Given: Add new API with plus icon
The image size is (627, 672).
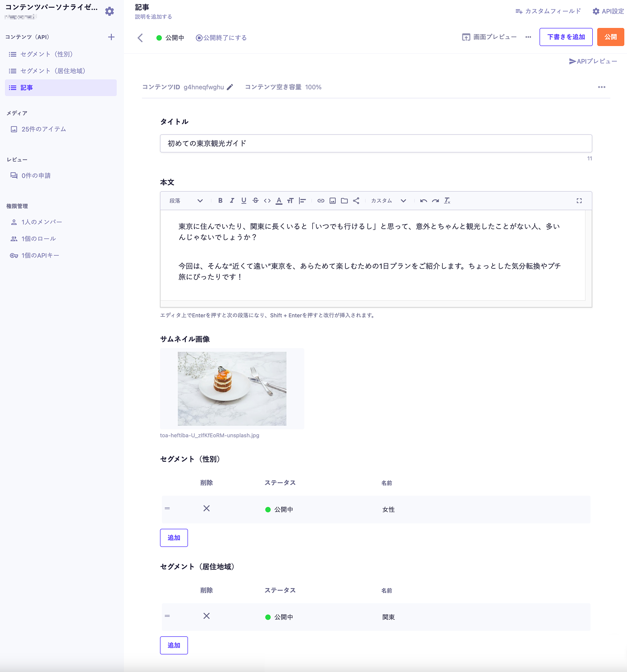Looking at the screenshot, I should pos(111,37).
